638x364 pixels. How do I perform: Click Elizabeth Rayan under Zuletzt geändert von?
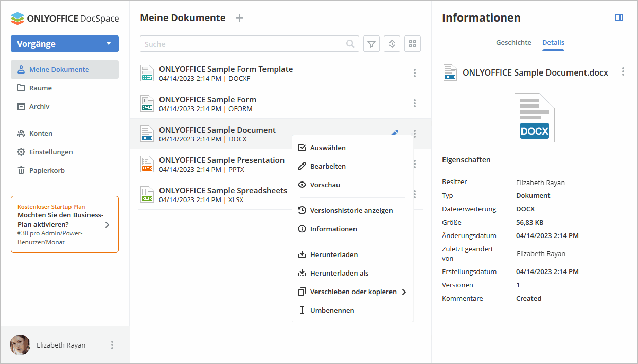tap(541, 253)
